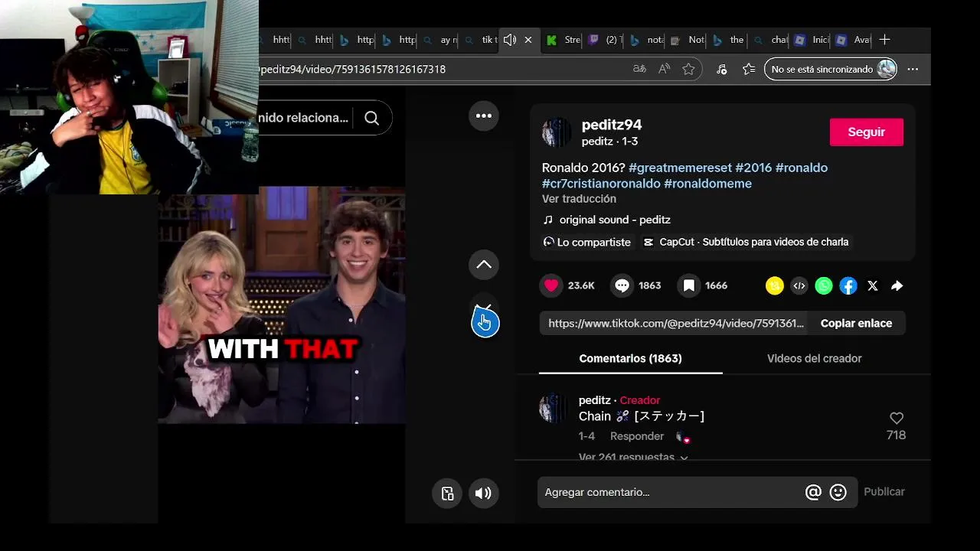The image size is (980, 551).
Task: Click in the Agregar comentario field
Action: tap(670, 492)
